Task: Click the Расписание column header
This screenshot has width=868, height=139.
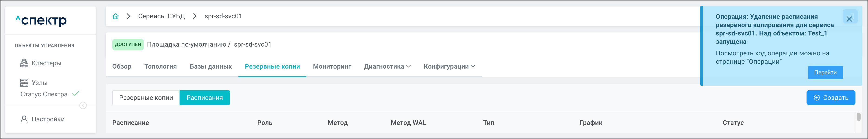Action: [130, 123]
